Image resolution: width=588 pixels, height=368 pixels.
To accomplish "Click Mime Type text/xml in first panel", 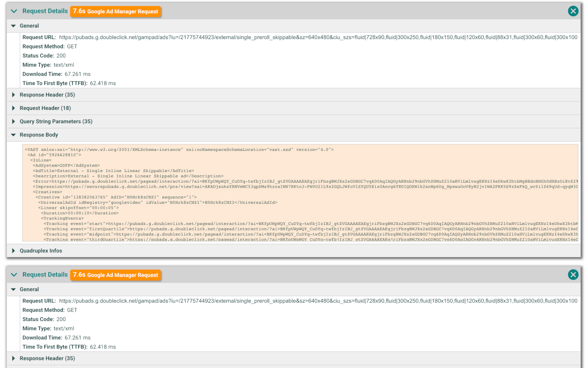I will pyautogui.click(x=48, y=65).
